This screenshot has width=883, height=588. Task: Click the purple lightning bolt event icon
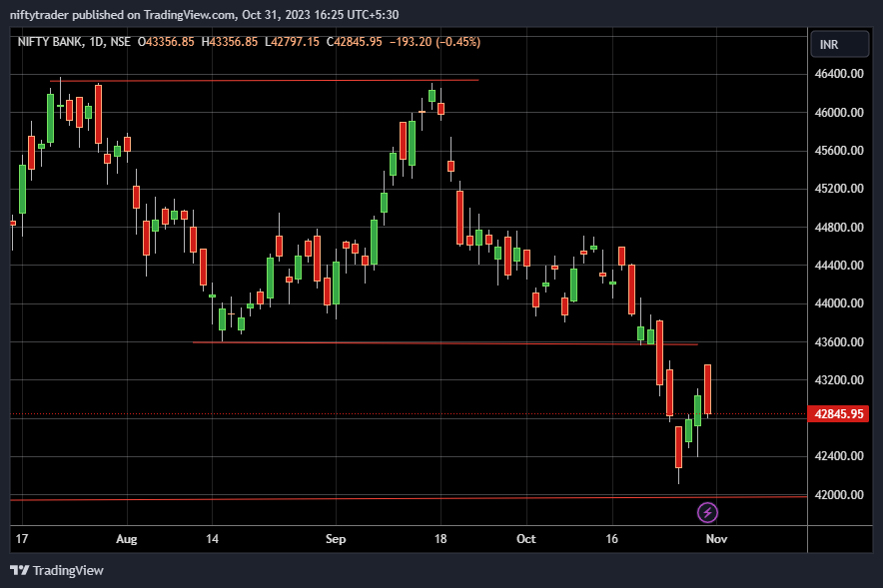click(x=707, y=512)
